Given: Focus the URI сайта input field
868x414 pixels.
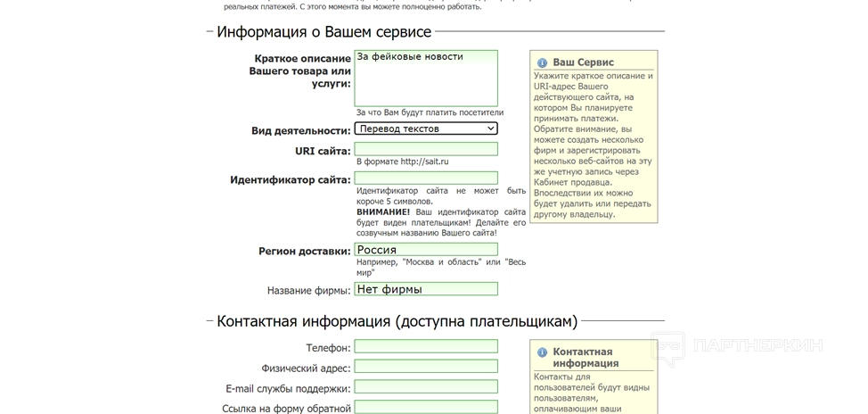Looking at the screenshot, I should 426,149.
